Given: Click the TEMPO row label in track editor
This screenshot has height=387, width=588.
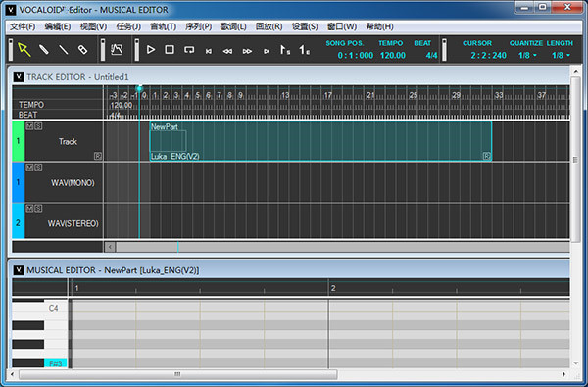Looking at the screenshot, I should point(31,105).
